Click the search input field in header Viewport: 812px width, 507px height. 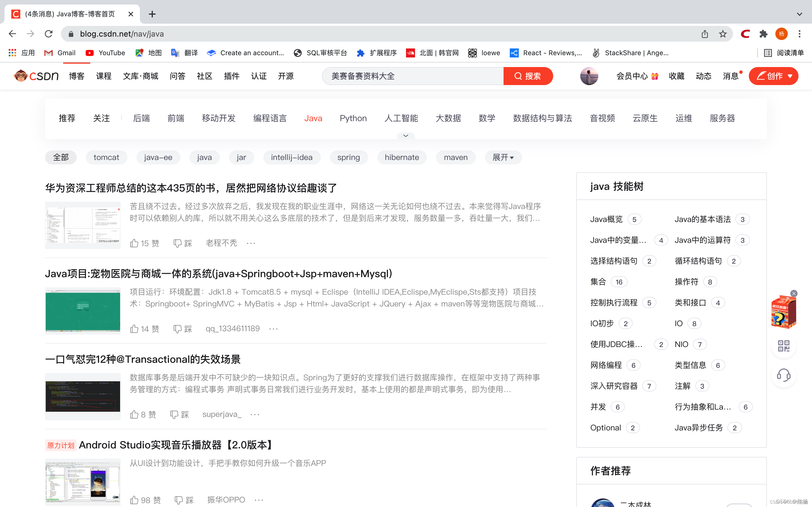coord(413,76)
